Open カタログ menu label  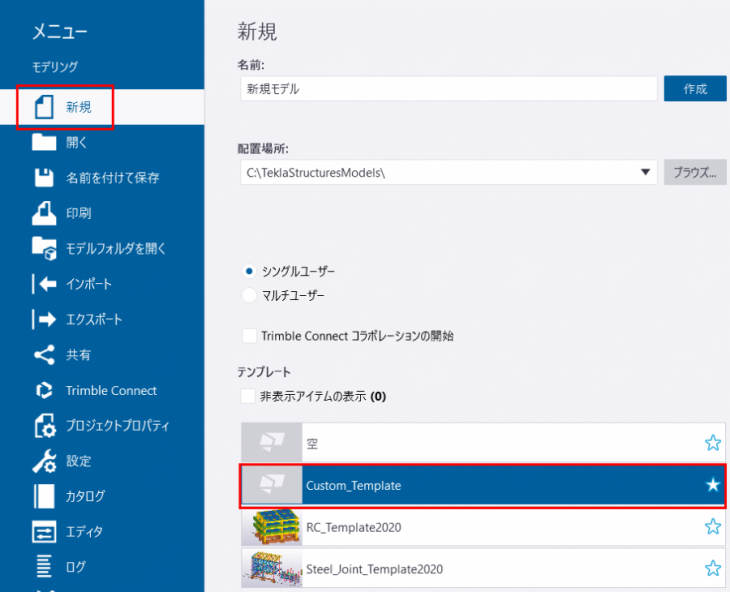pyautogui.click(x=85, y=496)
